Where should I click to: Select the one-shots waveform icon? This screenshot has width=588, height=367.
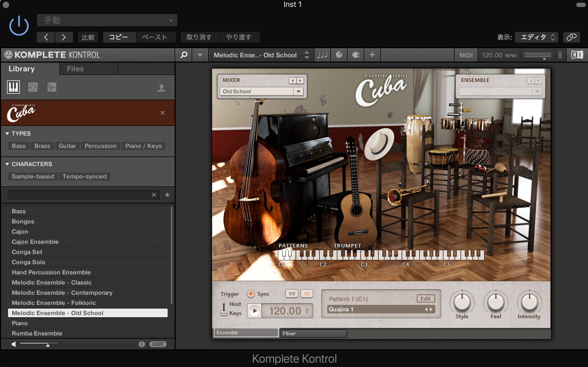click(52, 87)
